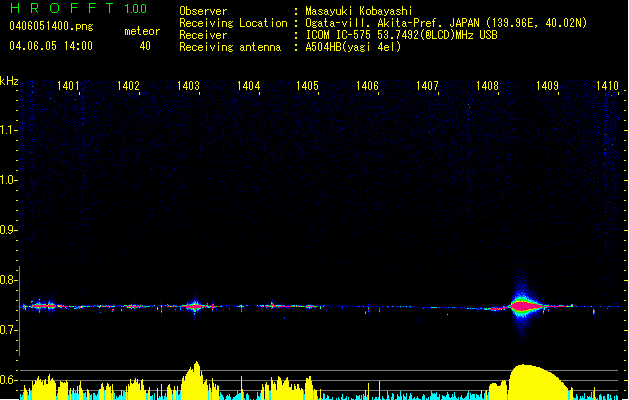
Task: Click the 0.6 kHz axis label
Action: [8, 380]
